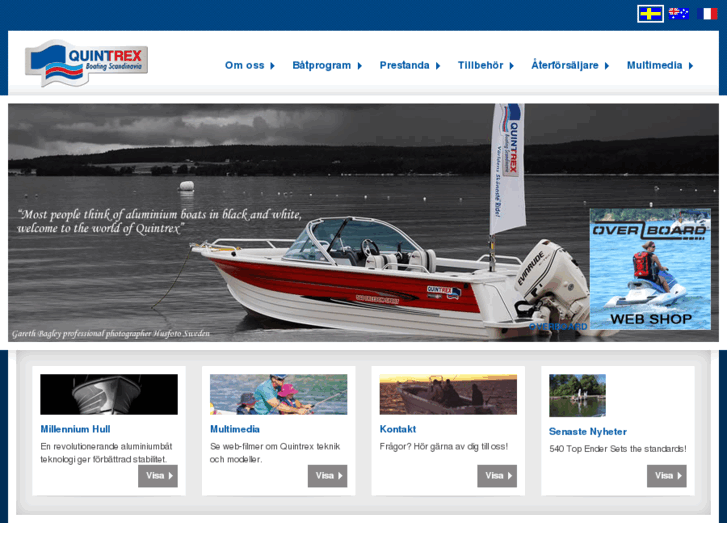This screenshot has height=545, width=727.
Task: Expand the arrow beside Tillbehör
Action: tap(511, 66)
